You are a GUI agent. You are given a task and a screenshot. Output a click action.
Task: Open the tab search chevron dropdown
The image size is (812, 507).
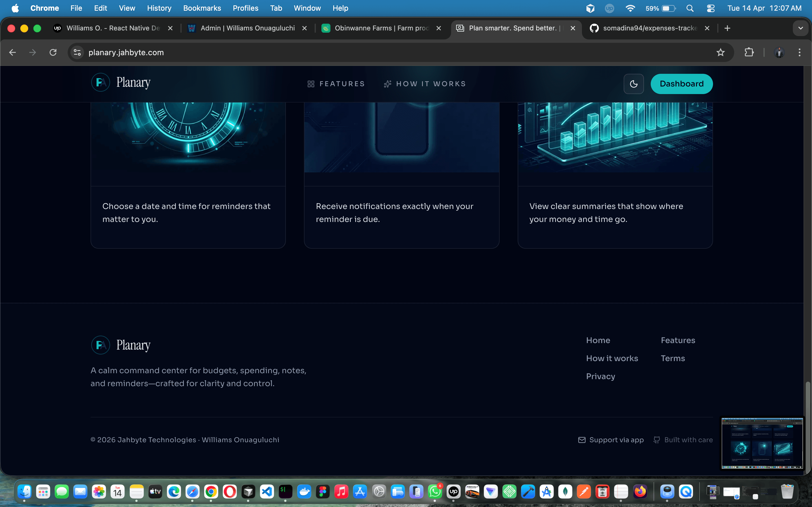pyautogui.click(x=801, y=28)
